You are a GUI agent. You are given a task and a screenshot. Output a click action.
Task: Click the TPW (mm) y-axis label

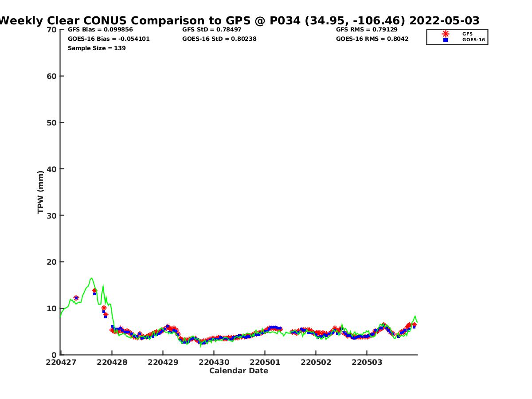41,192
